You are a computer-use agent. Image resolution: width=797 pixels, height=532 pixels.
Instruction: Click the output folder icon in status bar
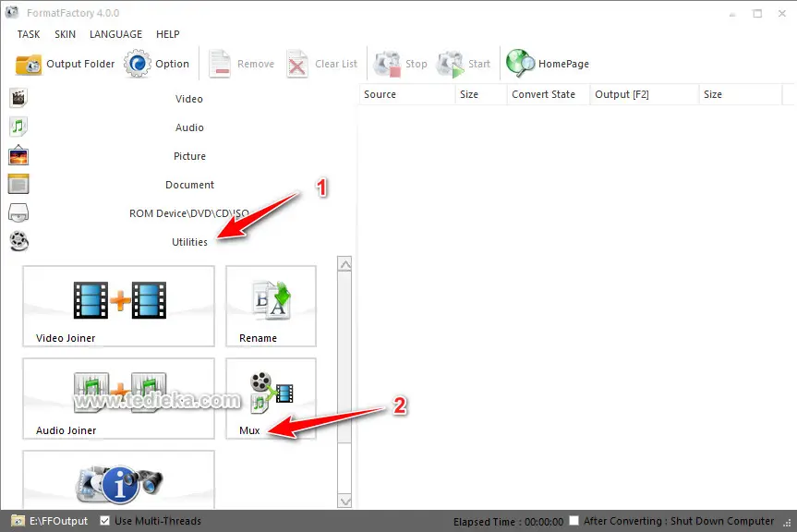coord(18,521)
